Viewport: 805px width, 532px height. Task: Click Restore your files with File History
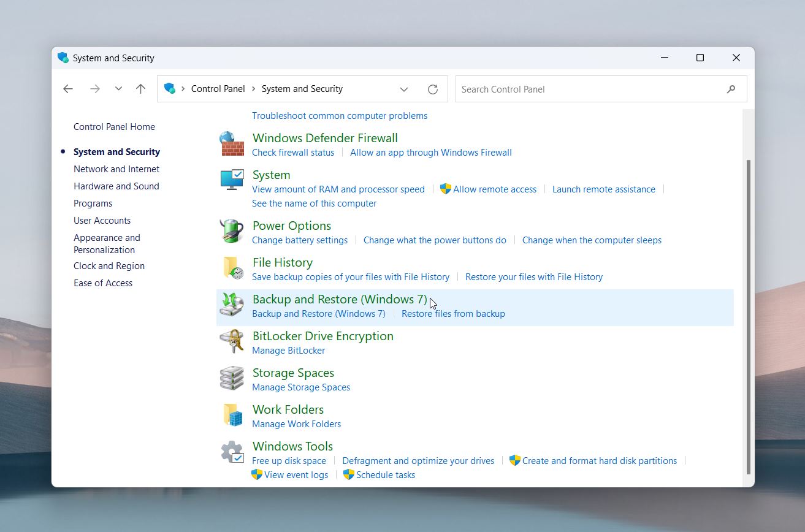coord(534,277)
